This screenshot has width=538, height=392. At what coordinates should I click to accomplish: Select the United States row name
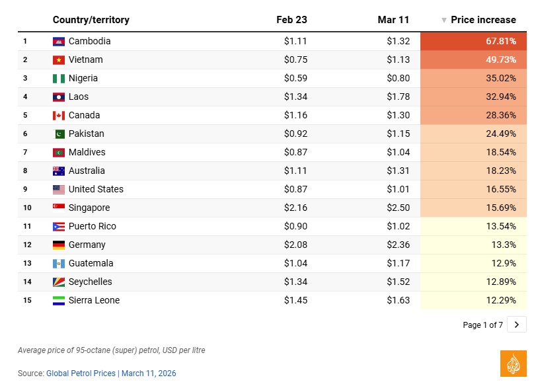96,189
